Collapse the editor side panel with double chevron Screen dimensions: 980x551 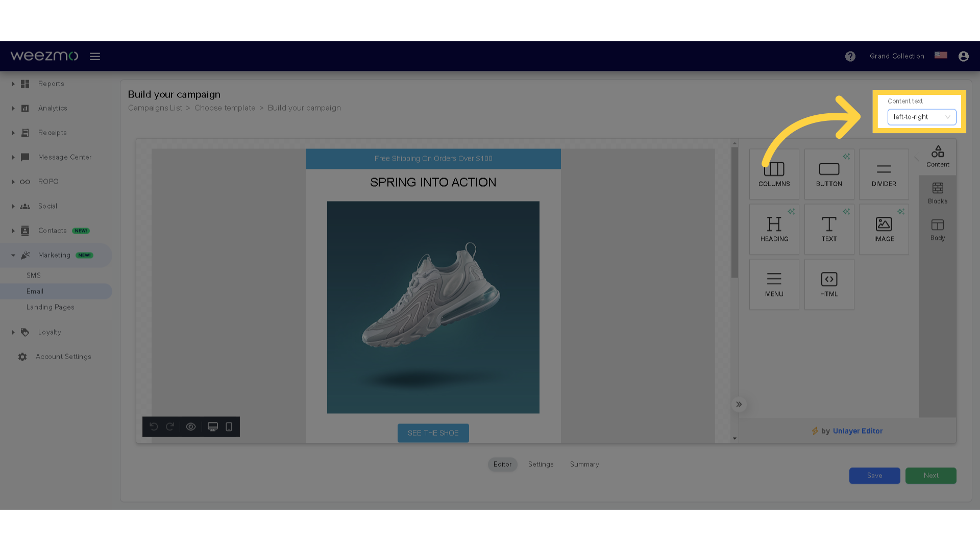pyautogui.click(x=739, y=404)
